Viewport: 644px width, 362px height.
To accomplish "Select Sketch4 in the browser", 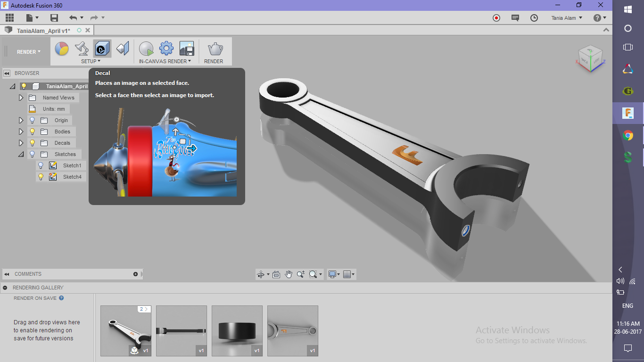I will pos(72,177).
